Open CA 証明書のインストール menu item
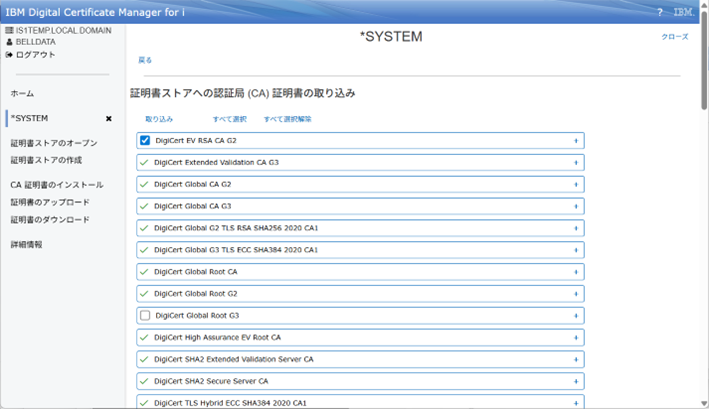The height and width of the screenshot is (409, 709). (x=56, y=185)
